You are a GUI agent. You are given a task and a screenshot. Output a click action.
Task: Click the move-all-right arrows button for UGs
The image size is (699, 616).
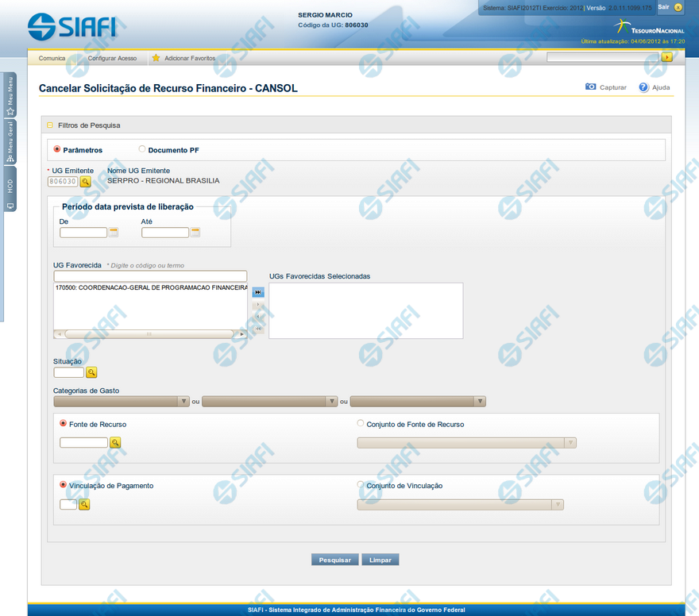258,292
